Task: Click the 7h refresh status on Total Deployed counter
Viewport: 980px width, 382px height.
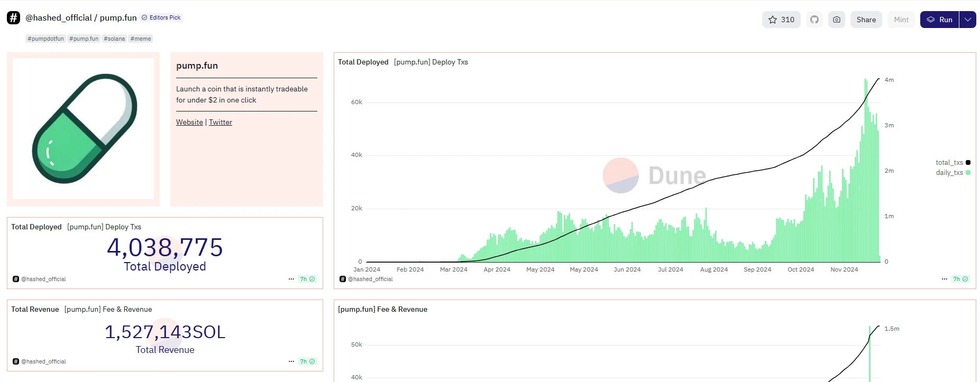Action: point(307,279)
